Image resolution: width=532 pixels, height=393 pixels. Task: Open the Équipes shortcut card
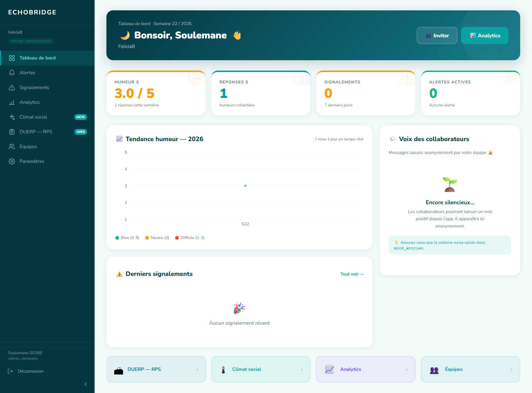470,369
